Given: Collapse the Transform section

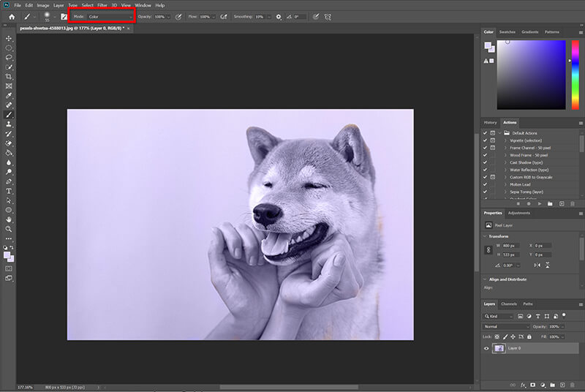Looking at the screenshot, I should (485, 236).
